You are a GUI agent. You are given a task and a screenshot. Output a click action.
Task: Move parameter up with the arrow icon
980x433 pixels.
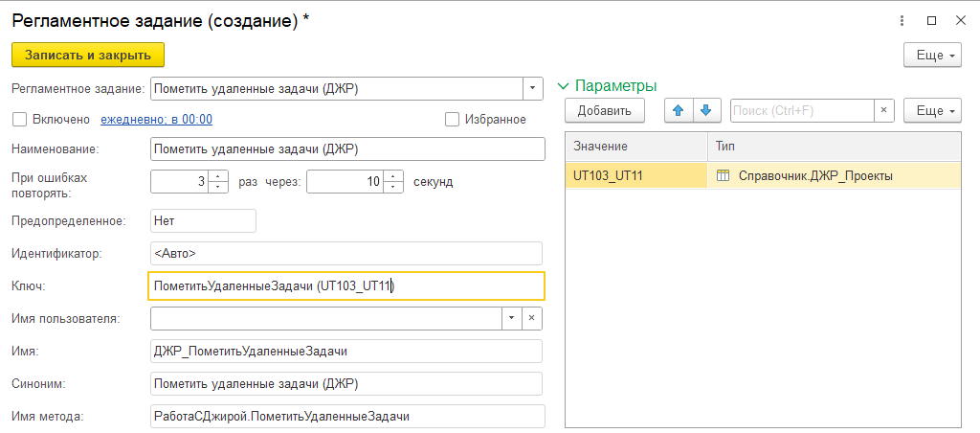point(679,110)
